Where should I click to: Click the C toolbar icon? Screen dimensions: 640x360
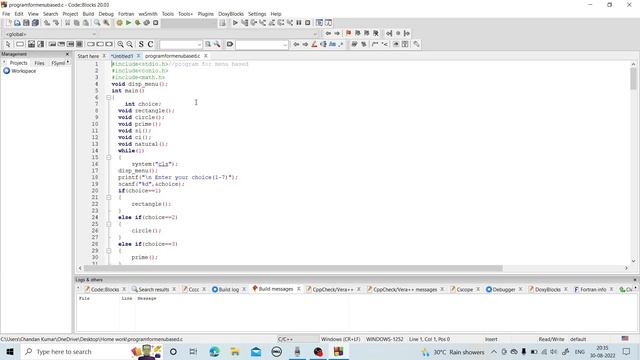point(150,44)
